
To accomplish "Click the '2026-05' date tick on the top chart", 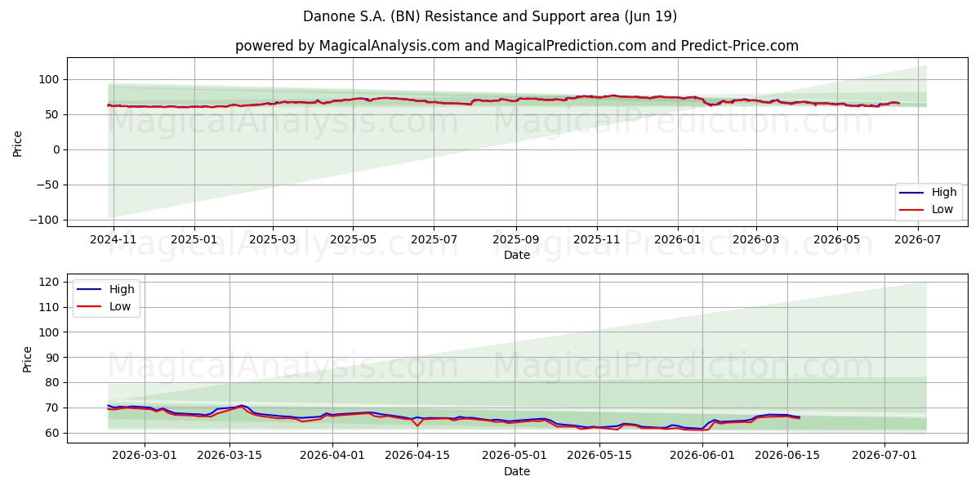I will click(x=837, y=239).
